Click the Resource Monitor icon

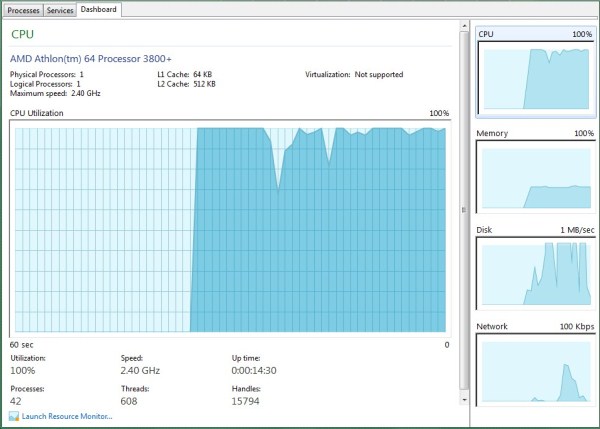click(14, 416)
